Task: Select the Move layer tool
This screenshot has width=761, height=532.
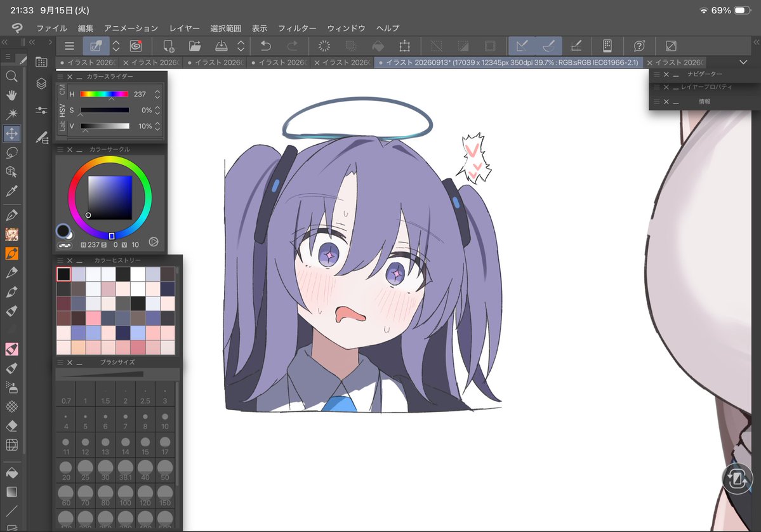Action: coord(11,133)
